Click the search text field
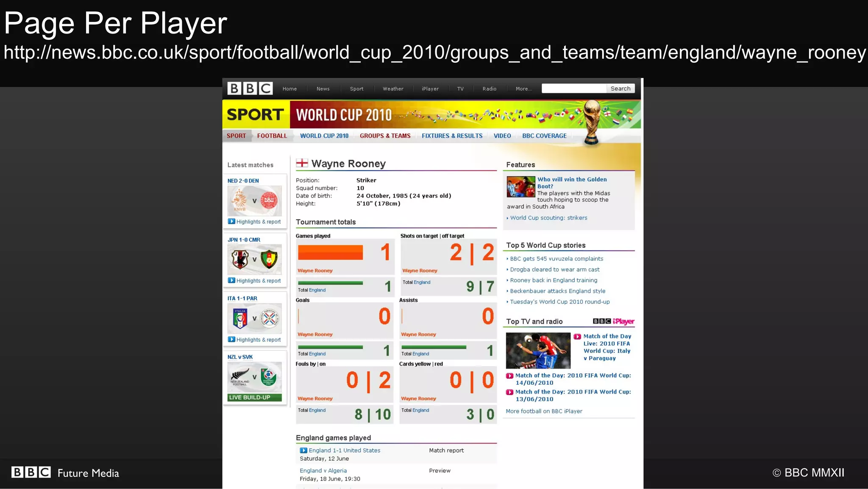The height and width of the screenshot is (489, 868). click(574, 88)
